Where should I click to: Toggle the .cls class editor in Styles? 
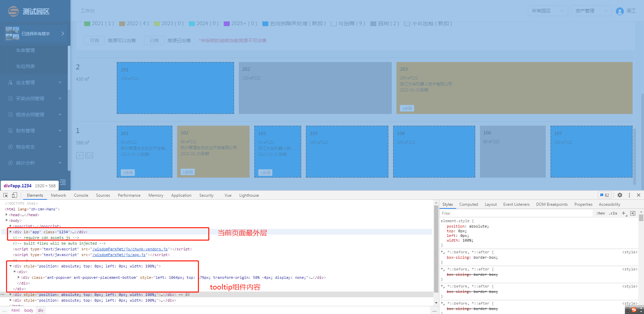pyautogui.click(x=613, y=213)
